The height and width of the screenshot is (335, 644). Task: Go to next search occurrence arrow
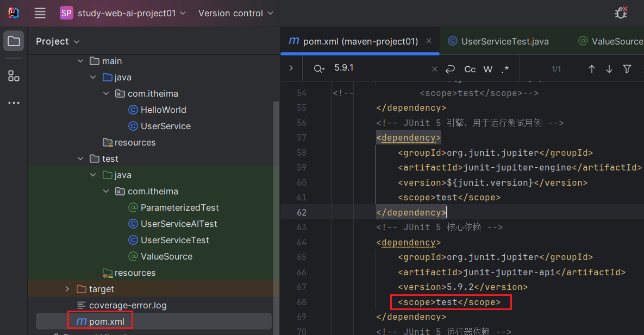[x=609, y=69]
